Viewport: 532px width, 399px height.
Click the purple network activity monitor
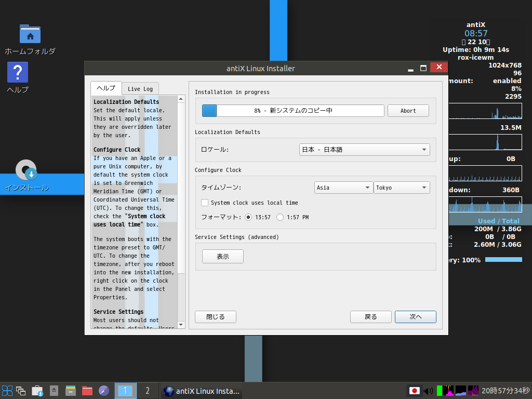click(x=473, y=391)
